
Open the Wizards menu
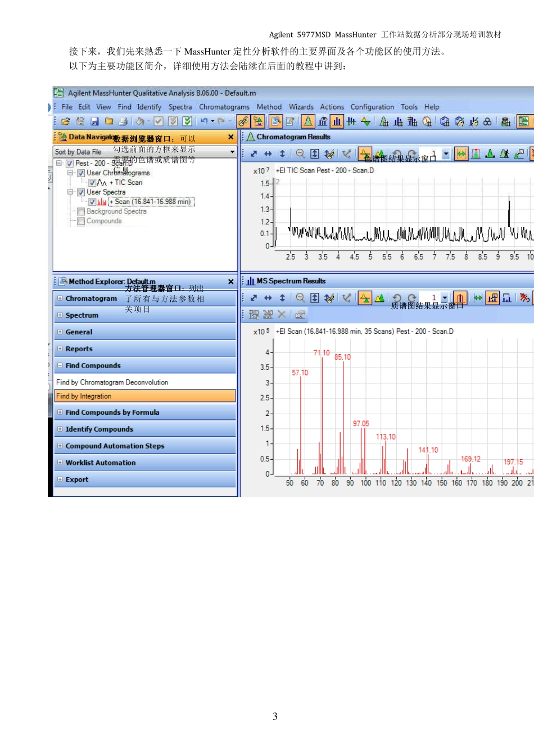pos(301,107)
